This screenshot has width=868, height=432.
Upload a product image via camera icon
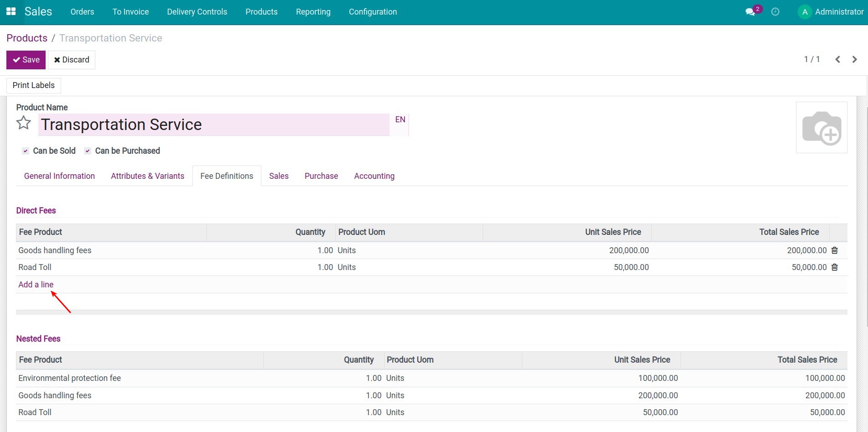tap(821, 128)
